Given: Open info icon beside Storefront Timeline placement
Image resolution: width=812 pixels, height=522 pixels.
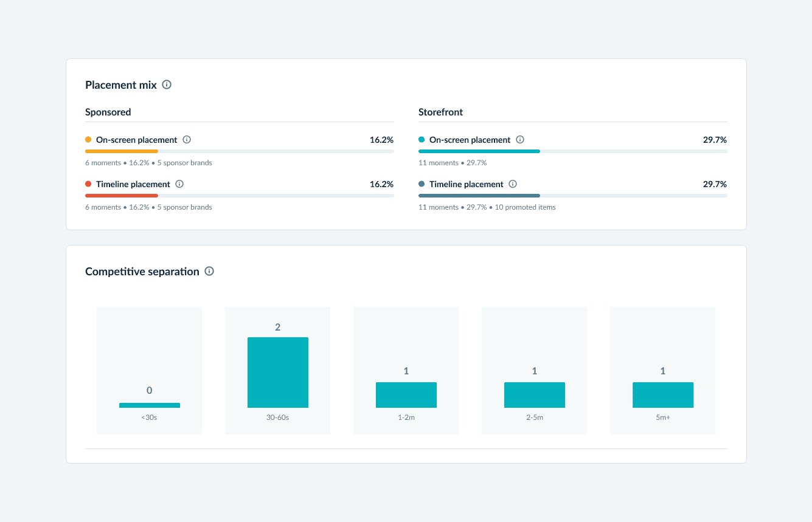Looking at the screenshot, I should 513,184.
